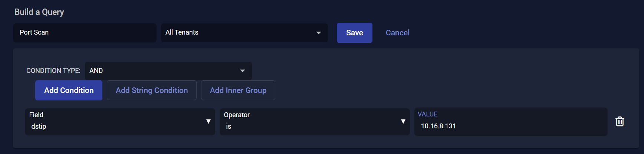Click the VALUE field containing 10.16.8.131
Image resolution: width=644 pixels, height=154 pixels.
click(x=510, y=126)
